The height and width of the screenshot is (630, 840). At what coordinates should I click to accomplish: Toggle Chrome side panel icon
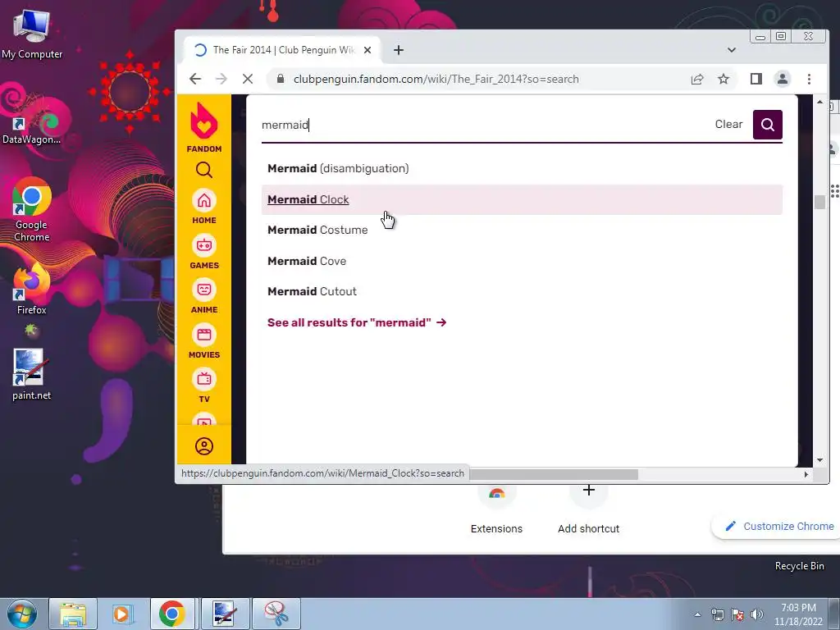[x=756, y=80]
